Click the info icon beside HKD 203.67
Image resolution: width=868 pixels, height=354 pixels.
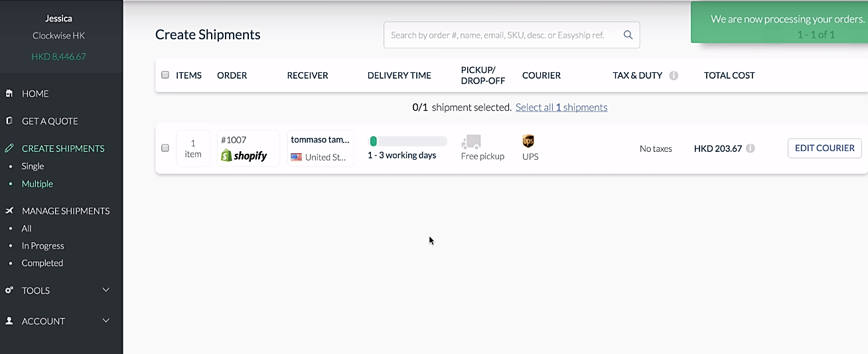(x=751, y=148)
